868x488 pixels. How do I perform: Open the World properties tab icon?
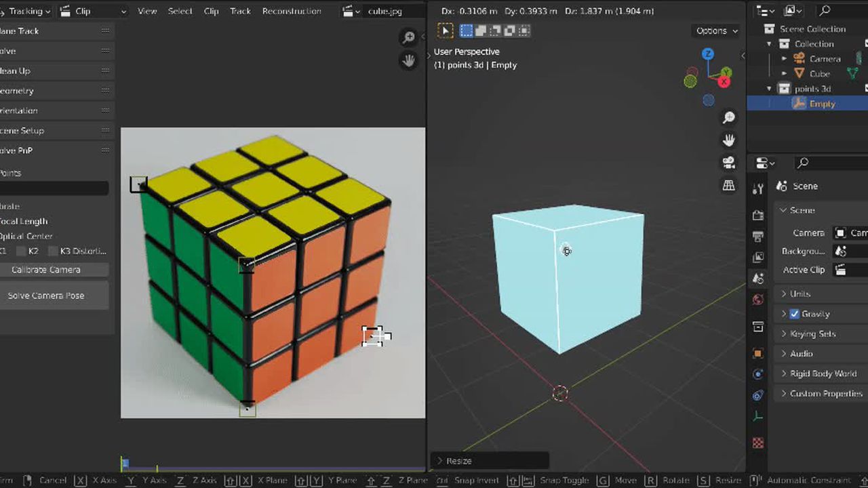758,300
